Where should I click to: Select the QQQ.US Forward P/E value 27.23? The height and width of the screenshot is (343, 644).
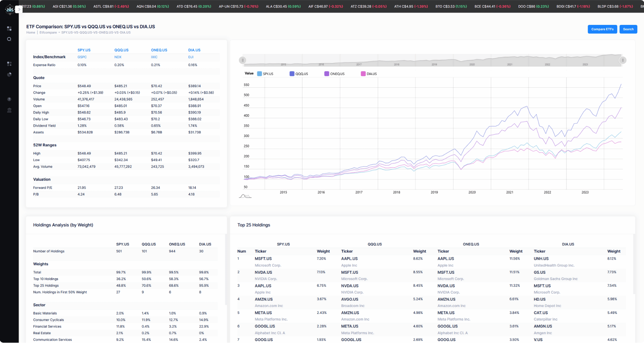pyautogui.click(x=118, y=188)
